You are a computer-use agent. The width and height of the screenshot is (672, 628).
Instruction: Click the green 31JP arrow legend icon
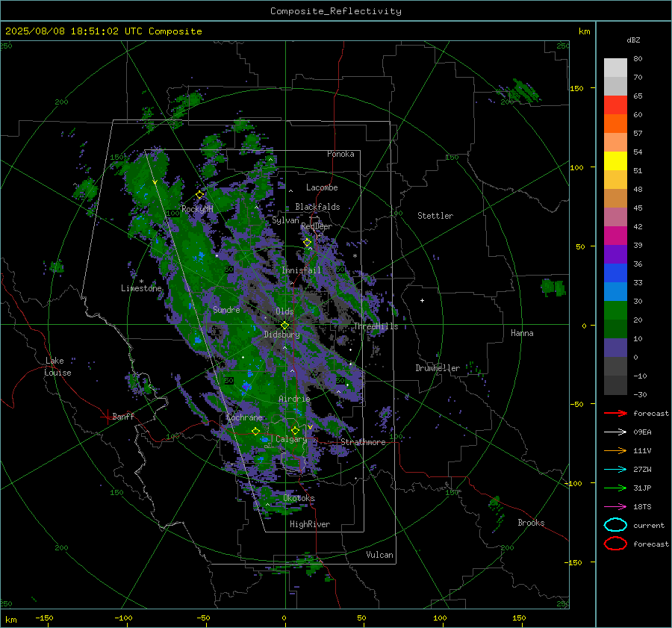coord(615,488)
